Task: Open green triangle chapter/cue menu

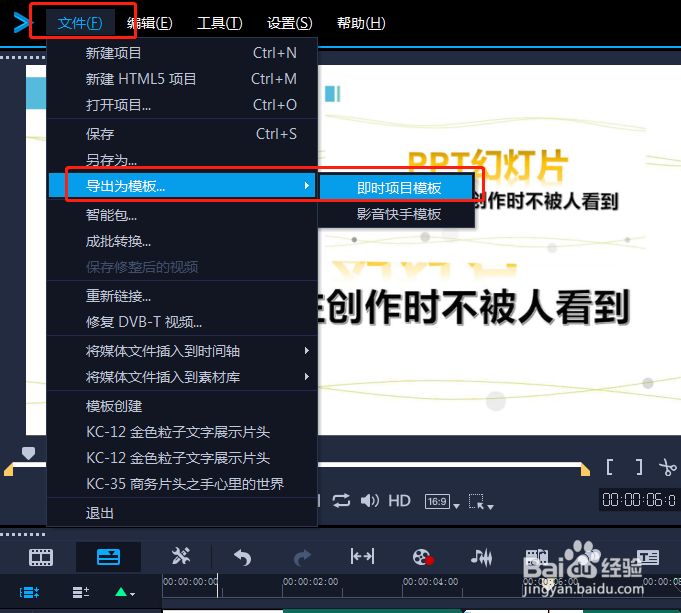Action: (x=125, y=592)
